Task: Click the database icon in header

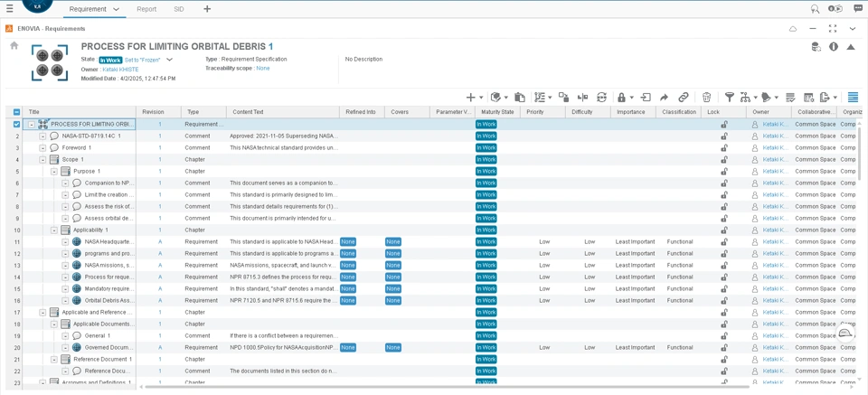Action: click(x=816, y=47)
